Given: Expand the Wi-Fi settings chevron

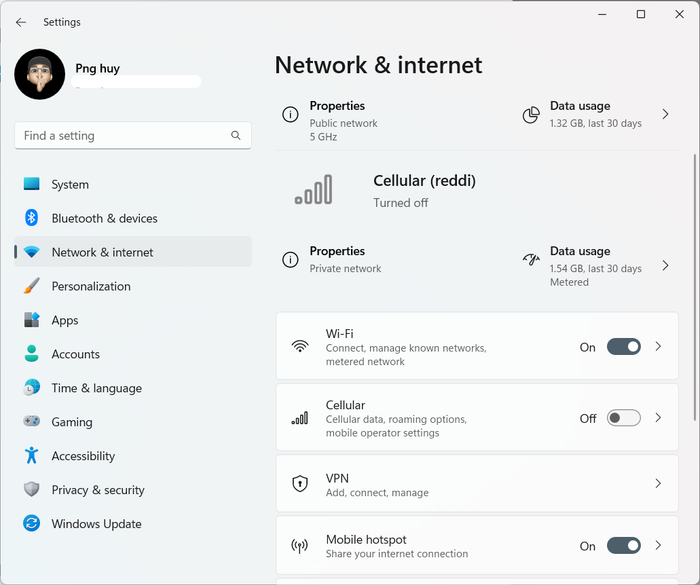Looking at the screenshot, I should tap(658, 347).
